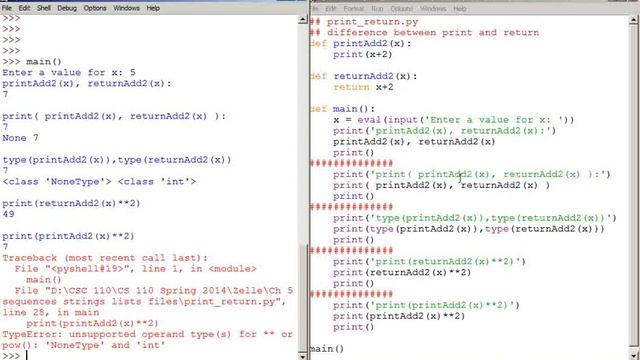The height and width of the screenshot is (360, 640).
Task: Open the editor window's Help menu
Action: pyautogui.click(x=460, y=8)
